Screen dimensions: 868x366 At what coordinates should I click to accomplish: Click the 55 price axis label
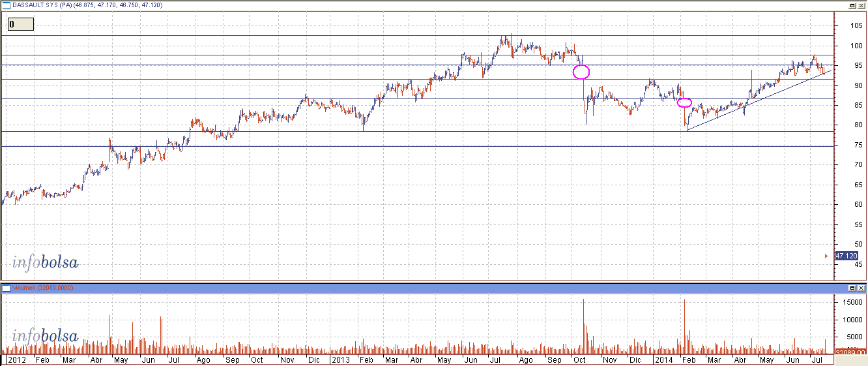pyautogui.click(x=858, y=224)
